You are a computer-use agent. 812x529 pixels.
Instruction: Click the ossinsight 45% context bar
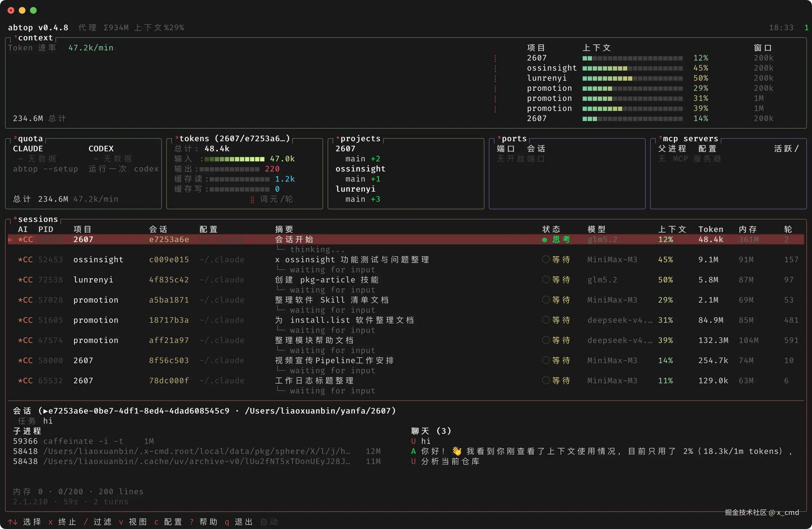[x=633, y=68]
